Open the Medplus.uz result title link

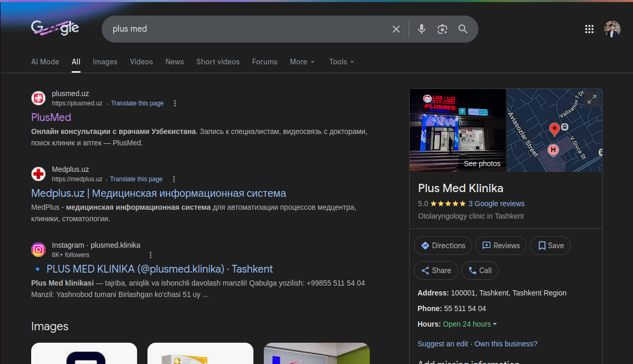(x=158, y=193)
